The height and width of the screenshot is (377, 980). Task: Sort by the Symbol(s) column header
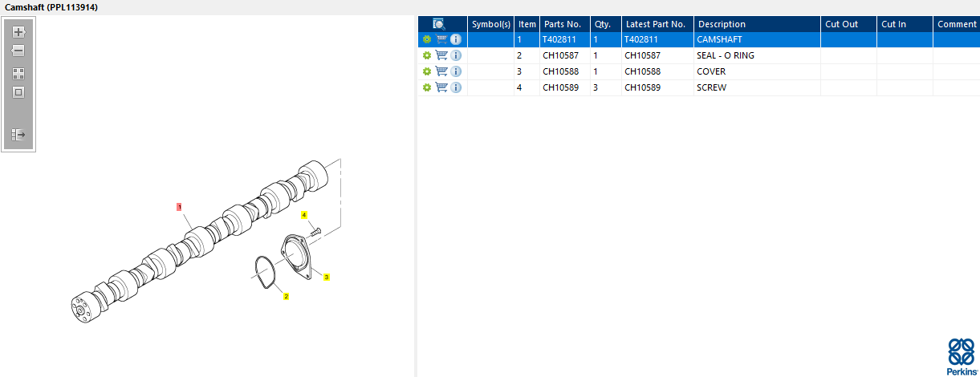(490, 24)
